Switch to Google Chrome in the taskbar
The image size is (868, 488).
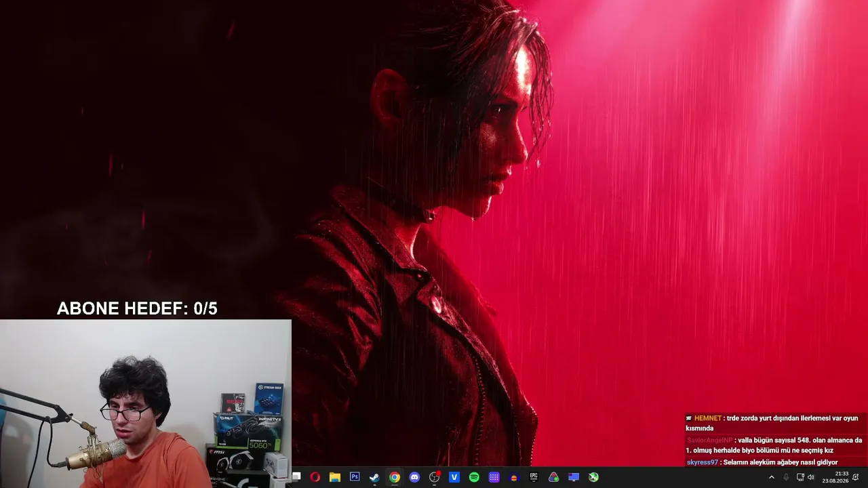click(395, 477)
